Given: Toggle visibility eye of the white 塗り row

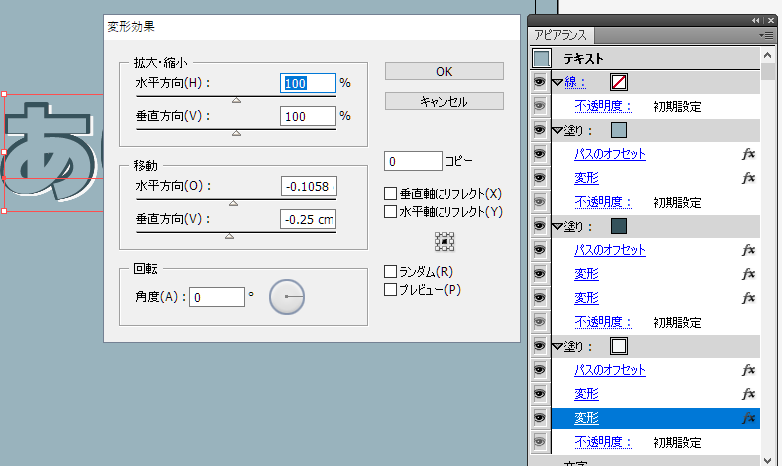Looking at the screenshot, I should coord(540,346).
